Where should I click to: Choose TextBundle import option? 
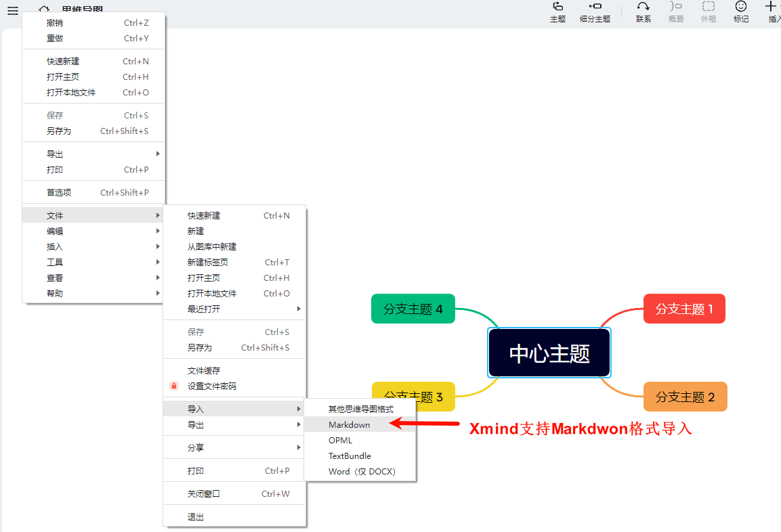tap(360, 456)
